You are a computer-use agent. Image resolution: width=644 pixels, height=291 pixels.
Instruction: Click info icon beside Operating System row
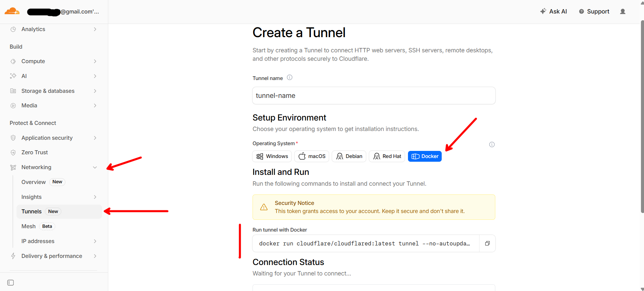pos(492,144)
